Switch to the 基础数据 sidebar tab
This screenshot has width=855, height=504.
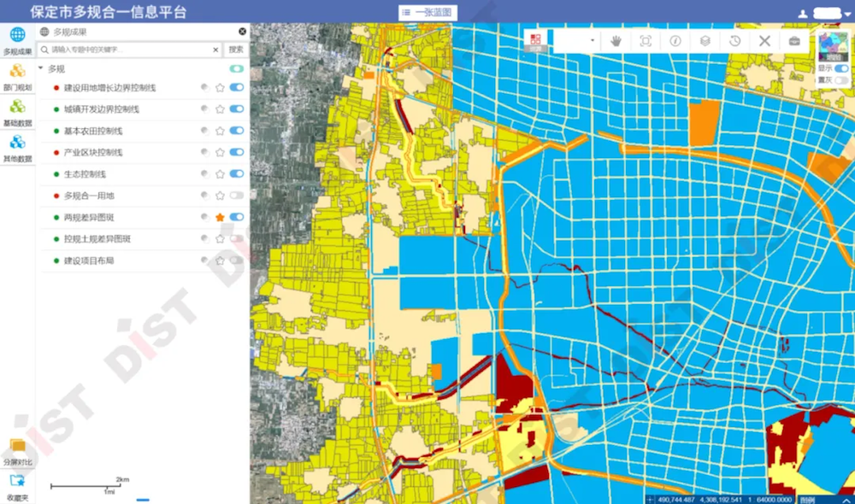(x=17, y=111)
